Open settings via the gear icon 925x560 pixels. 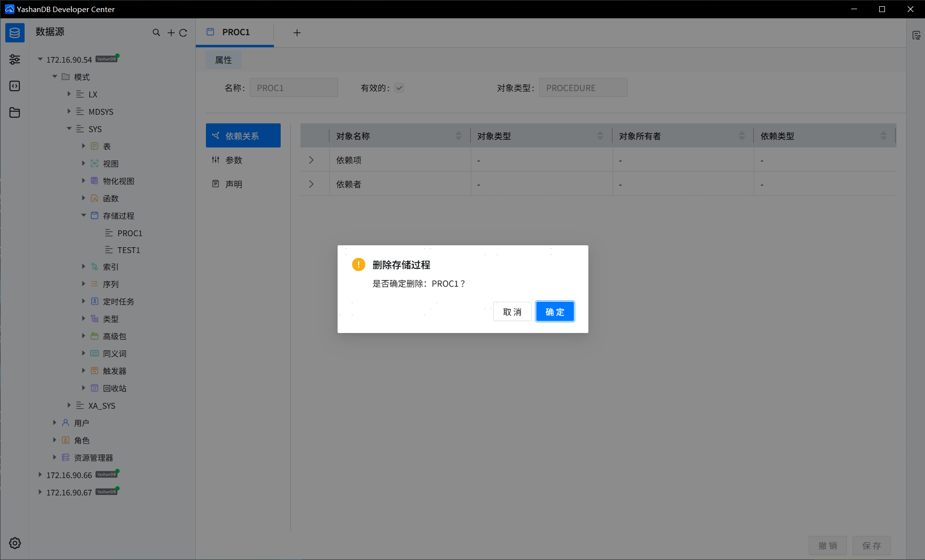pyautogui.click(x=14, y=543)
